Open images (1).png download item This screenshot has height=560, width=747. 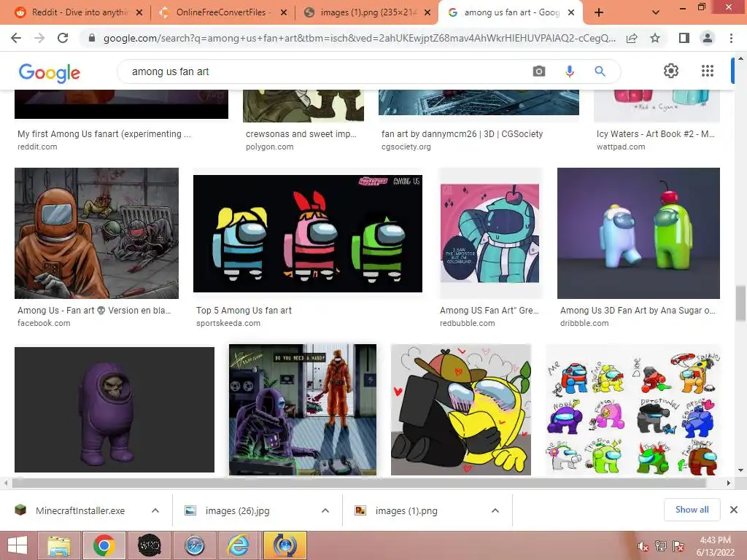[398, 510]
